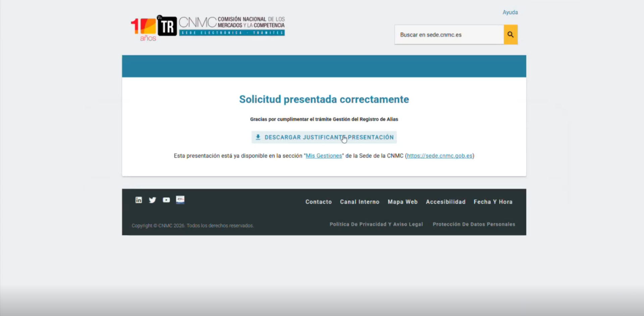Viewport: 644px width, 316px height.
Task: Follow the https://sede.cnmc.gob.es link
Action: coord(439,156)
